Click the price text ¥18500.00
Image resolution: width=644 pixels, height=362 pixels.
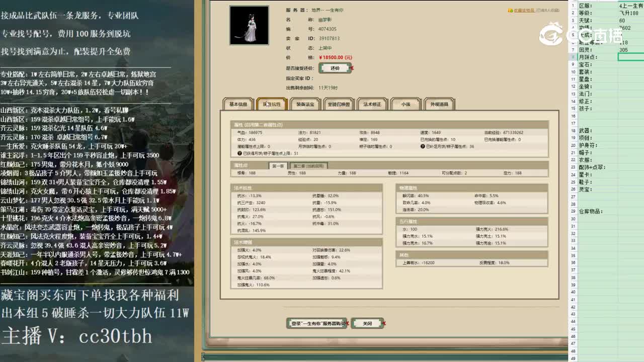click(335, 58)
